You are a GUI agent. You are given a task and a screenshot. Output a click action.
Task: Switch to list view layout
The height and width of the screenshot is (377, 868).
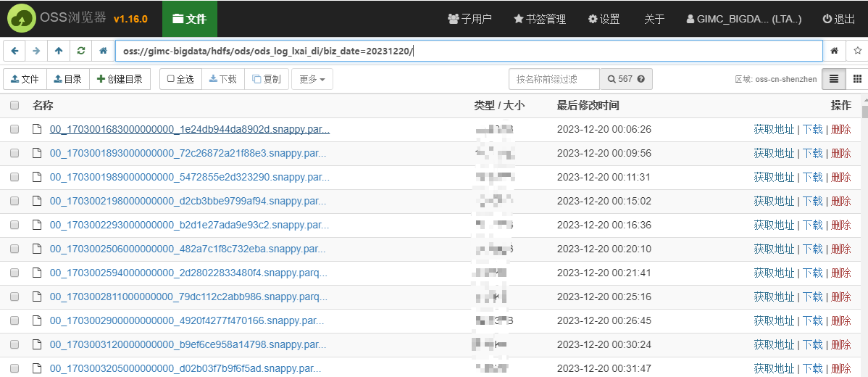tap(834, 79)
